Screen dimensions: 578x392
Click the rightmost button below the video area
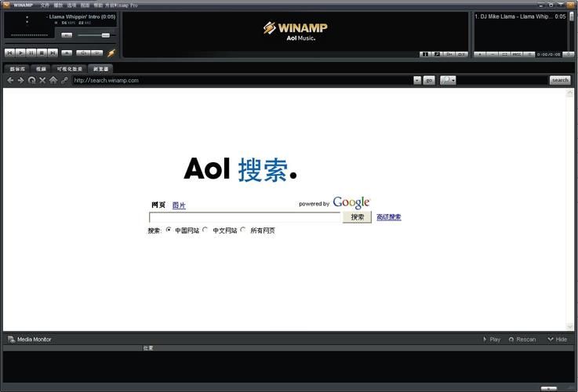[x=461, y=54]
